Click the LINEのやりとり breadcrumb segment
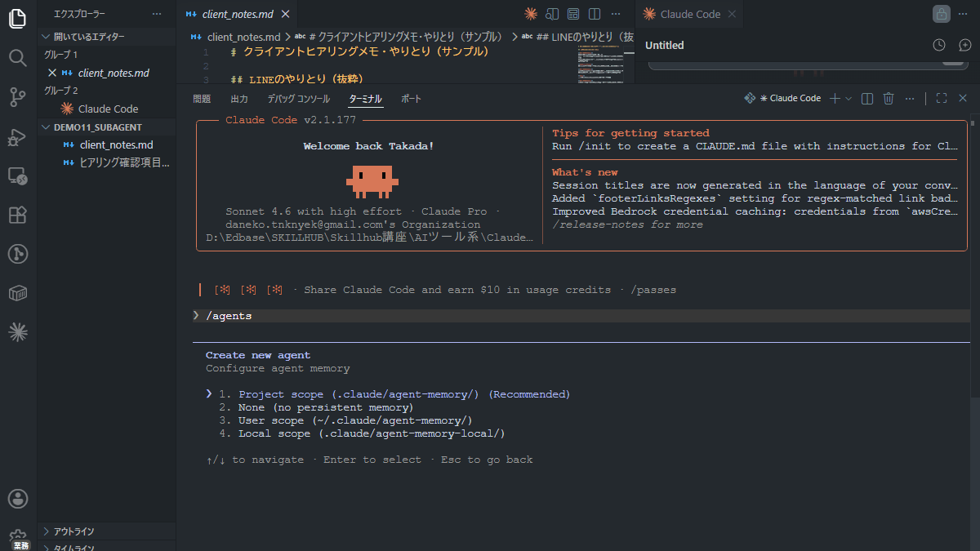This screenshot has height=551, width=980. pyautogui.click(x=577, y=37)
